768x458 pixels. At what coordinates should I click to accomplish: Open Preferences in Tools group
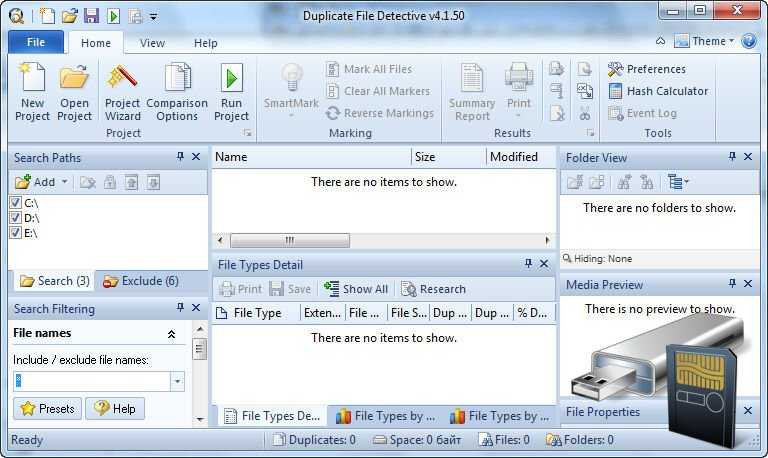[x=647, y=69]
